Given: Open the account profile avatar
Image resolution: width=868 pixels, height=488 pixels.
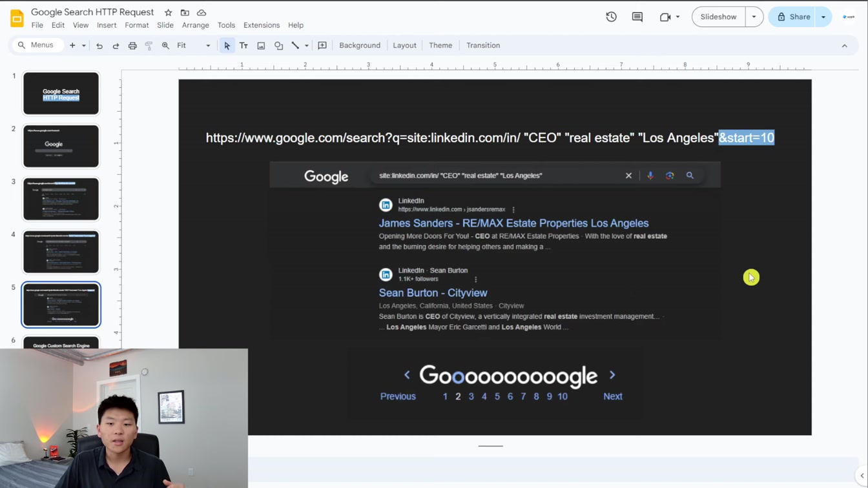Looking at the screenshot, I should [849, 17].
